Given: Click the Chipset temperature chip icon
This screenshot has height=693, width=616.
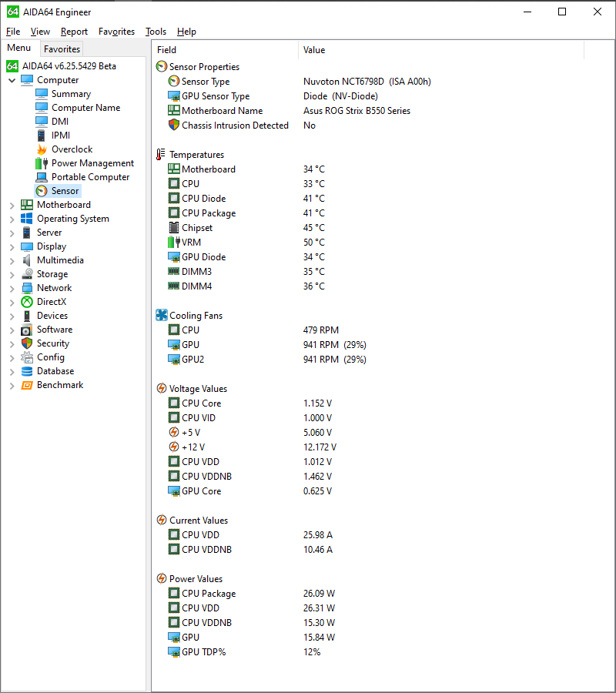Looking at the screenshot, I should [174, 228].
